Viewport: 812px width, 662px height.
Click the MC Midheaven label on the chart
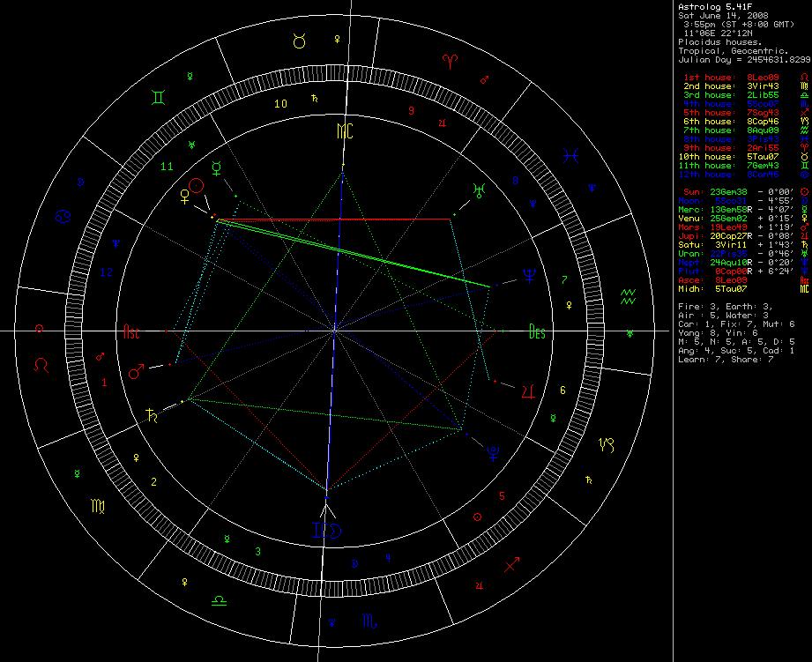point(344,132)
